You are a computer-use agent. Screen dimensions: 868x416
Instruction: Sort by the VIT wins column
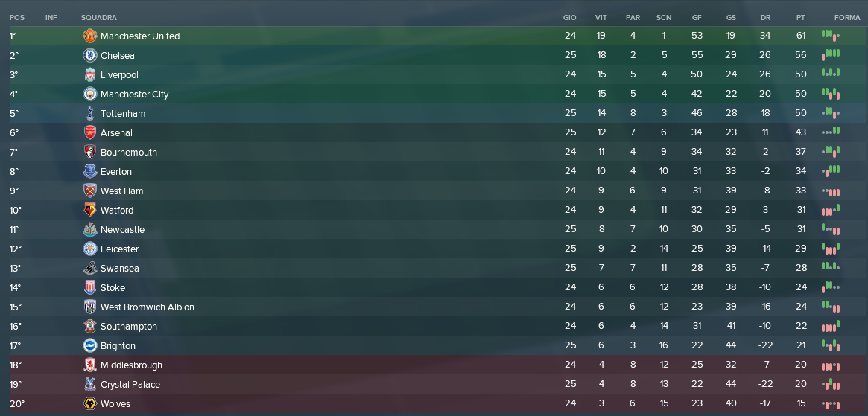(601, 18)
